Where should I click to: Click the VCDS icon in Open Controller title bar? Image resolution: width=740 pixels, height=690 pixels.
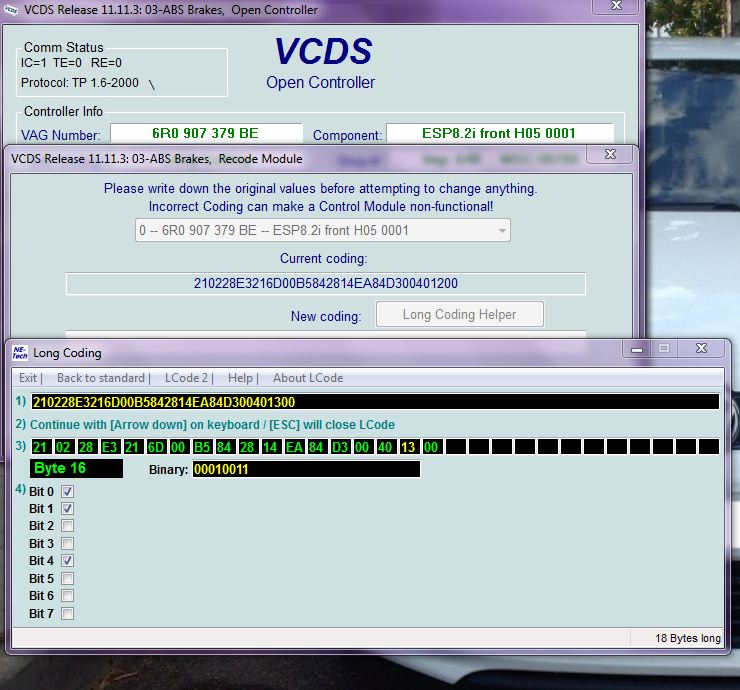11,9
